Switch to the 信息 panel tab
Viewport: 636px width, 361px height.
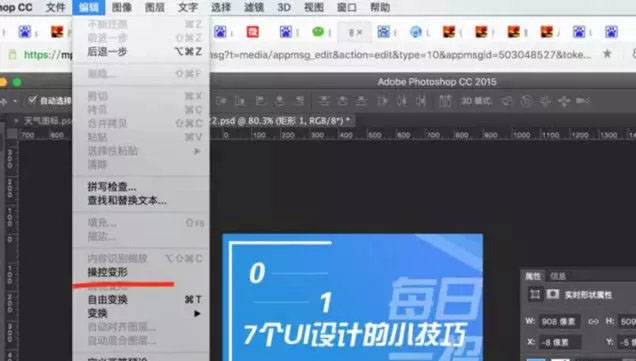click(x=558, y=276)
